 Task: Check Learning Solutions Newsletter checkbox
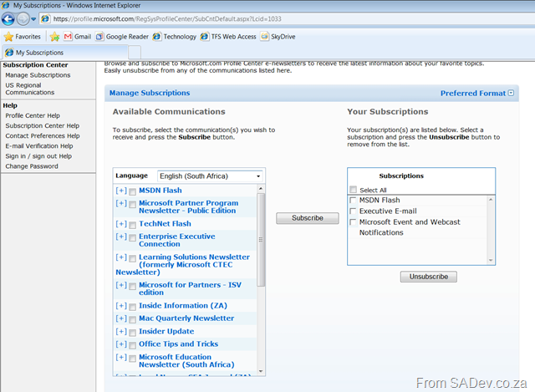point(132,258)
